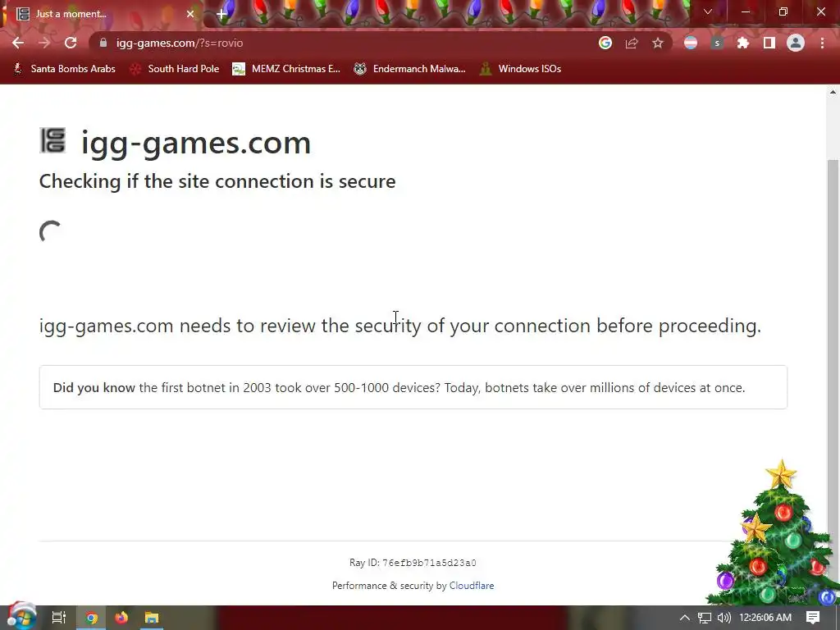The width and height of the screenshot is (840, 630).
Task: Open MEMZ Christmas bookmark
Action: [286, 69]
